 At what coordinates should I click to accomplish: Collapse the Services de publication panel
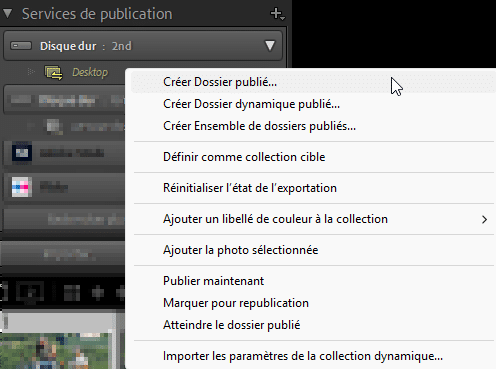point(7,14)
